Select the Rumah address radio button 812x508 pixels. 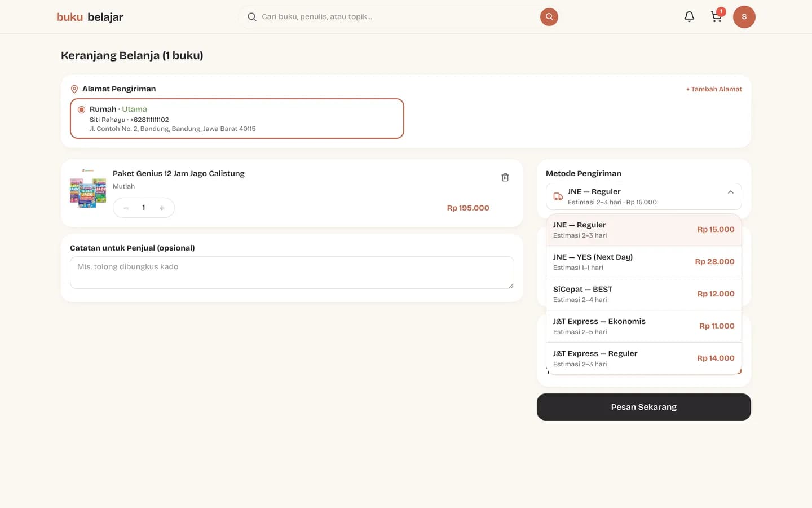click(82, 110)
